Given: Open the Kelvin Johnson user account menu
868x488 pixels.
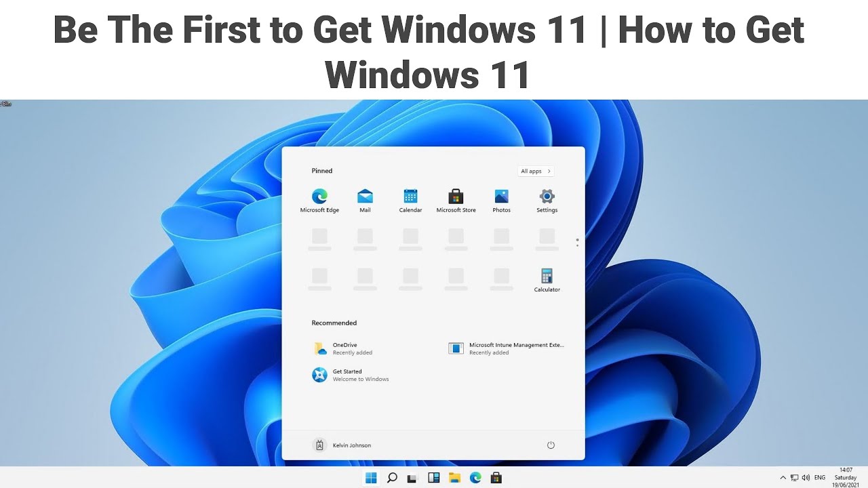Looking at the screenshot, I should click(x=342, y=445).
